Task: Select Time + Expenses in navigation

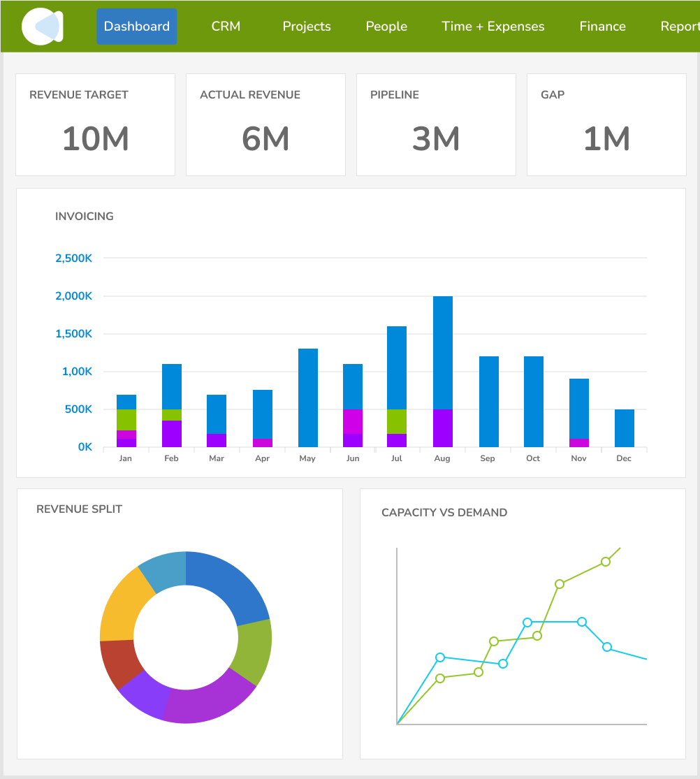Action: [493, 27]
